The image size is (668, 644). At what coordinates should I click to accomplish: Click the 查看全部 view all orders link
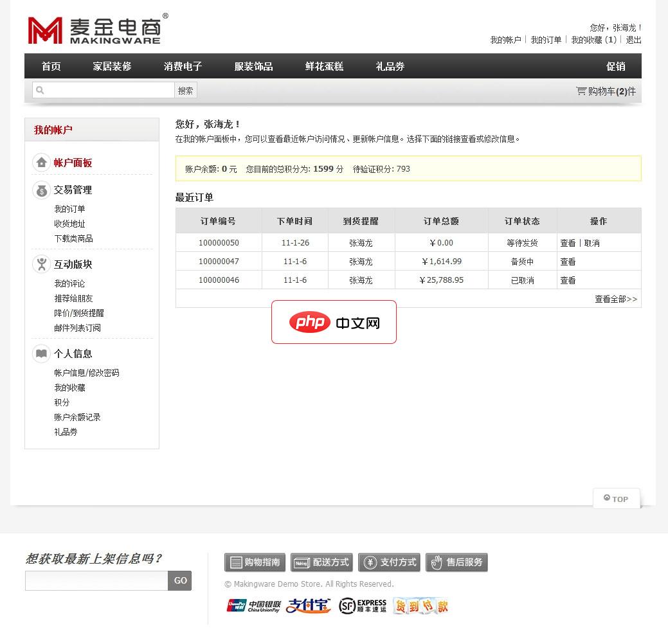tap(614, 298)
